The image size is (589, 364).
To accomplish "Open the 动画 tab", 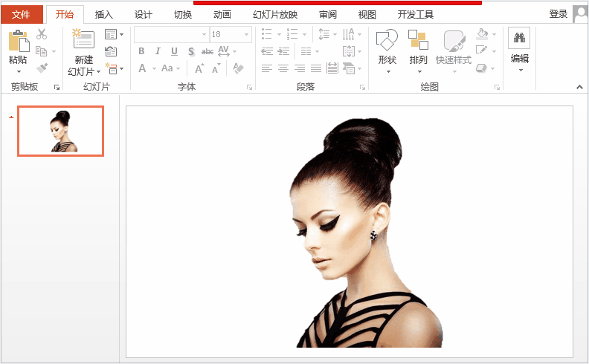I will pyautogui.click(x=222, y=15).
